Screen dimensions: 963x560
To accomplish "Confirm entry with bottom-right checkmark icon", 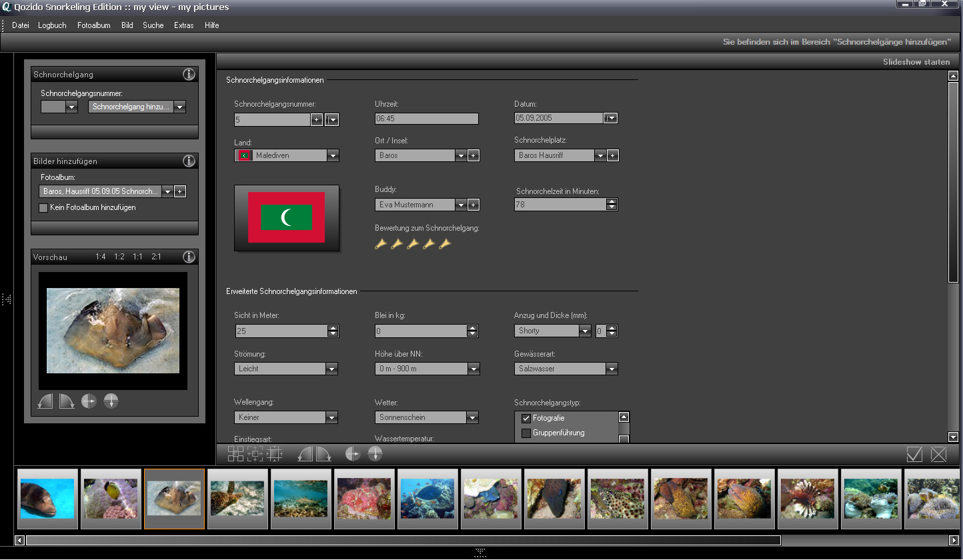I will pos(914,455).
